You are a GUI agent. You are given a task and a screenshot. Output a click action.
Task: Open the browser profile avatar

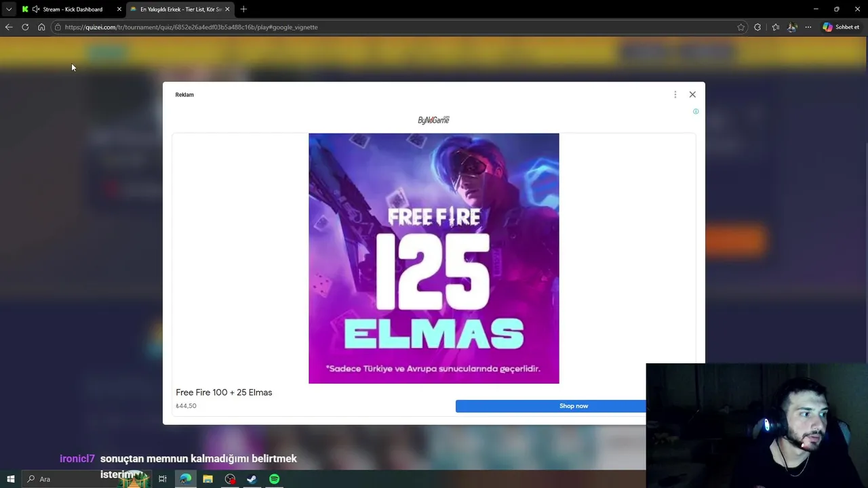[792, 27]
